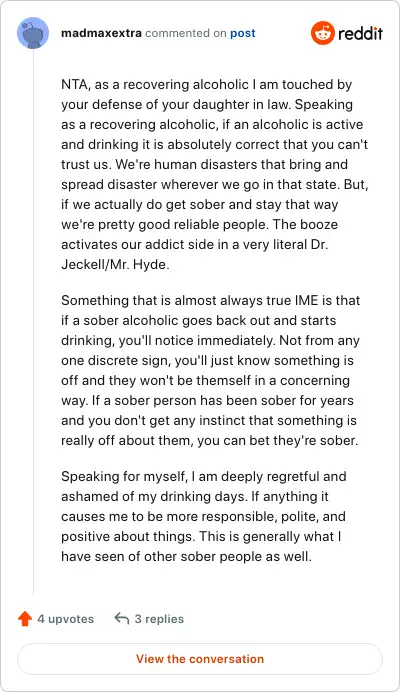Click the reddit wordmark text logo
This screenshot has width=400, height=692.
tap(360, 34)
